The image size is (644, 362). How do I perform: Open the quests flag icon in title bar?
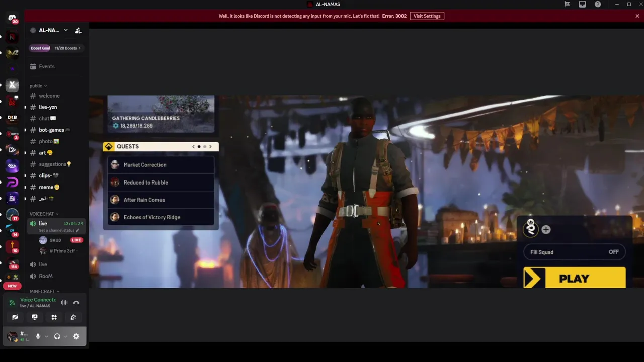(567, 4)
